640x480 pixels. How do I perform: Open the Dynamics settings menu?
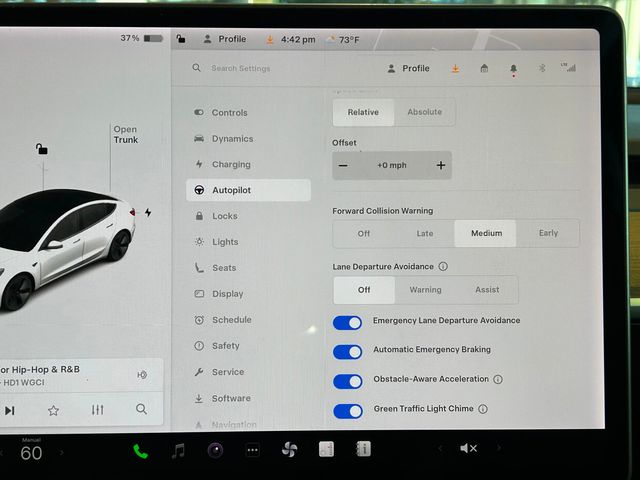(223, 138)
